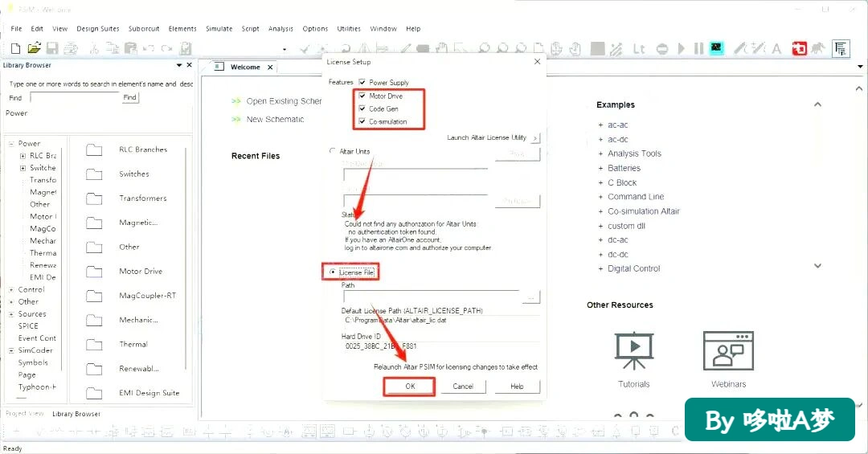Click the Pause simulation icon
The height and width of the screenshot is (454, 868).
(x=698, y=49)
